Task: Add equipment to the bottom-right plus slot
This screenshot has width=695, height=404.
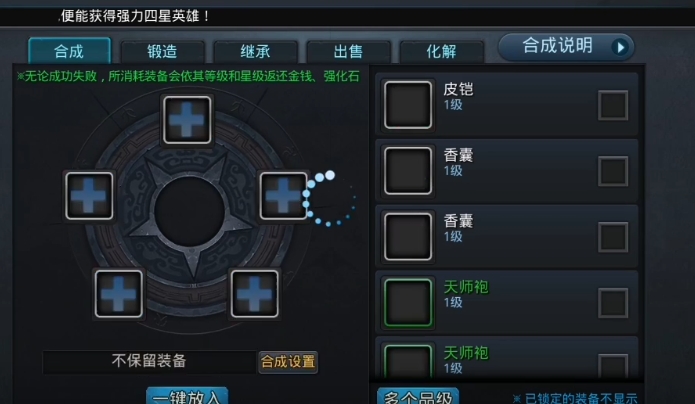Action: point(255,294)
